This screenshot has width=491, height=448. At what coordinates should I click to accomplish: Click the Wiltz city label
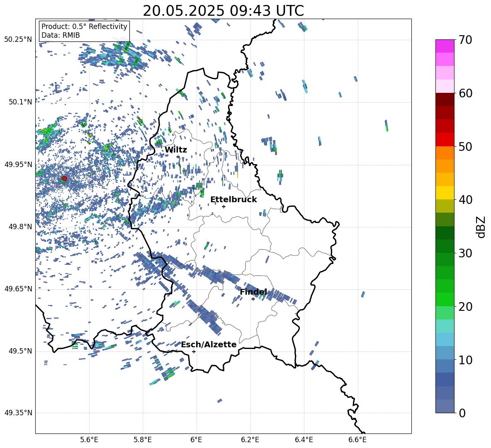tap(176, 150)
